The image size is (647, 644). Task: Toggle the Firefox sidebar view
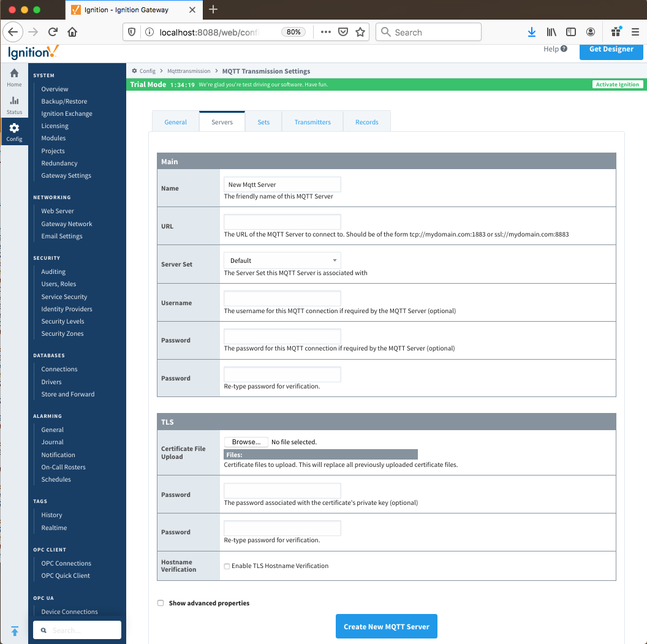[x=570, y=32]
